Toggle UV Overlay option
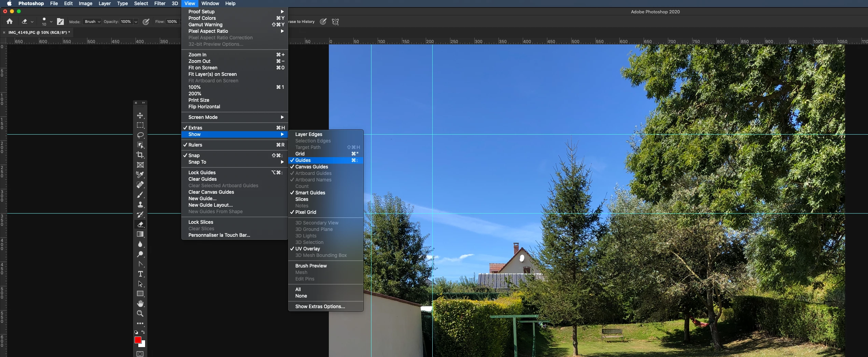868x357 pixels. point(326,249)
